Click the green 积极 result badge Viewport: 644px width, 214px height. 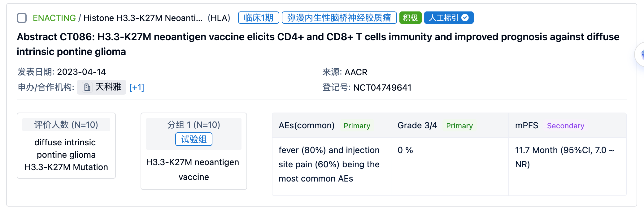(x=410, y=18)
